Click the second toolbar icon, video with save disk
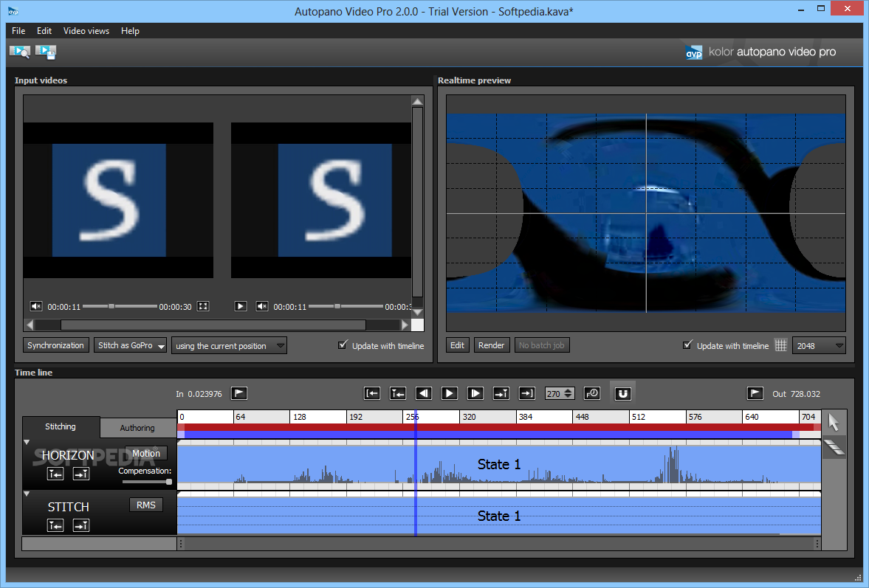 [46, 52]
